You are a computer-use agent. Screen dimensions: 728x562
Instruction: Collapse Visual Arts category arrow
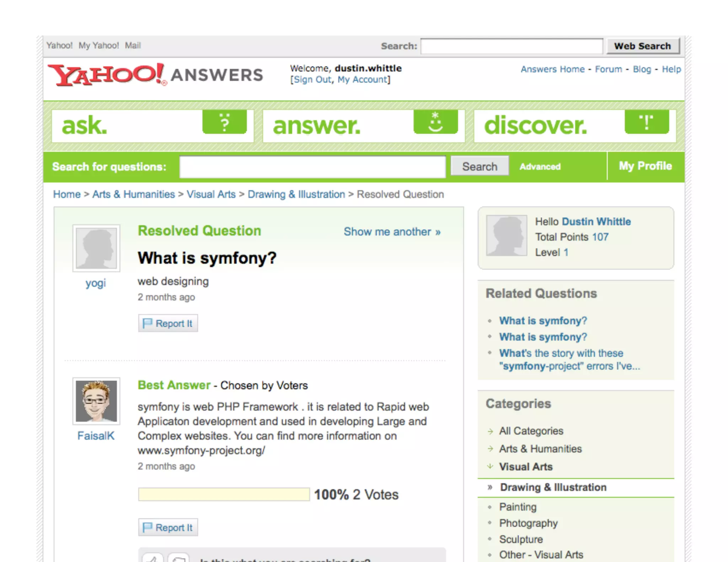point(490,466)
